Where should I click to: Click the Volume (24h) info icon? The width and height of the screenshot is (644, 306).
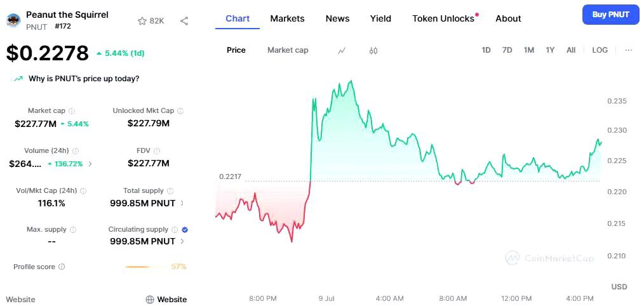point(76,151)
